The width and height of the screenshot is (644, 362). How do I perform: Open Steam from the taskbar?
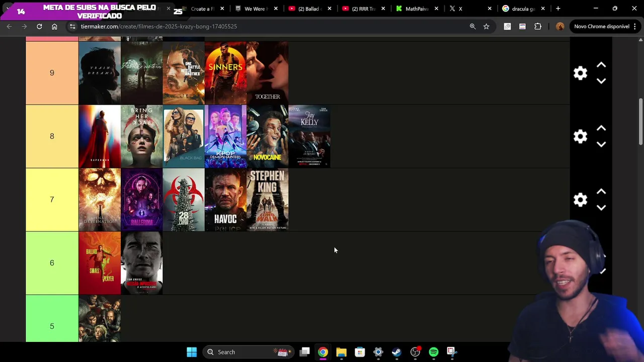click(396, 352)
